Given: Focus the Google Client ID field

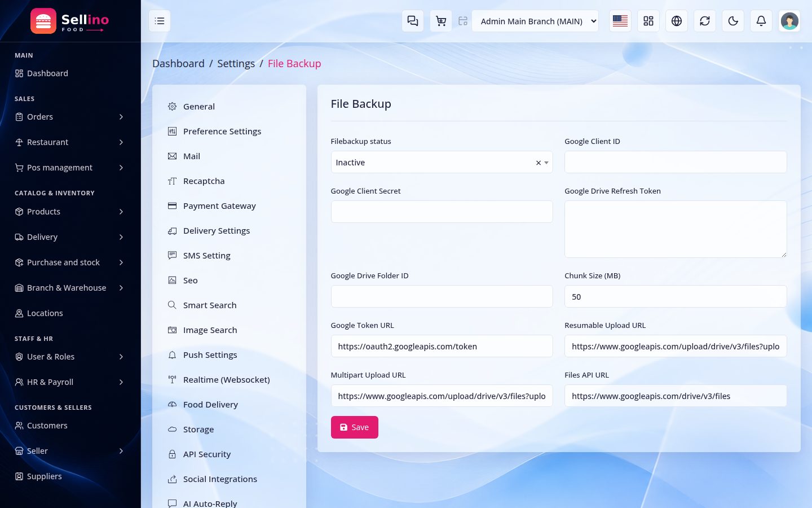Looking at the screenshot, I should 676,162.
